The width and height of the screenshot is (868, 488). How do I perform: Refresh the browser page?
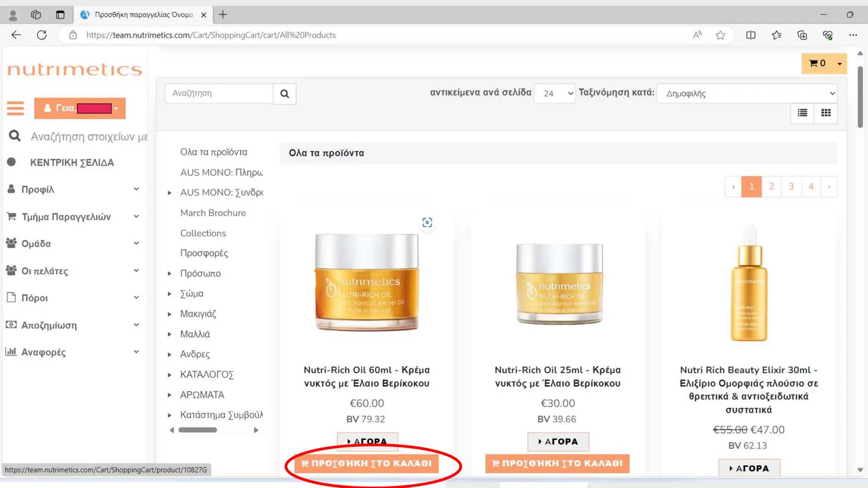(x=42, y=35)
